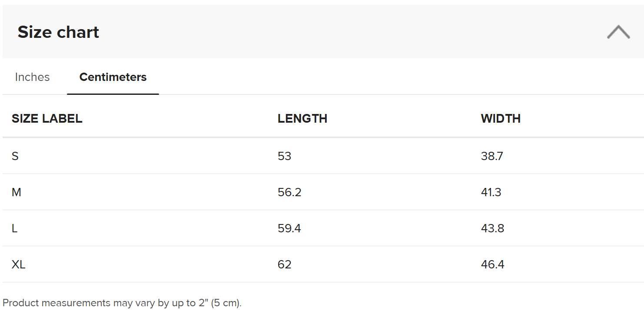
Task: Click the LENGTH column header
Action: (x=302, y=118)
